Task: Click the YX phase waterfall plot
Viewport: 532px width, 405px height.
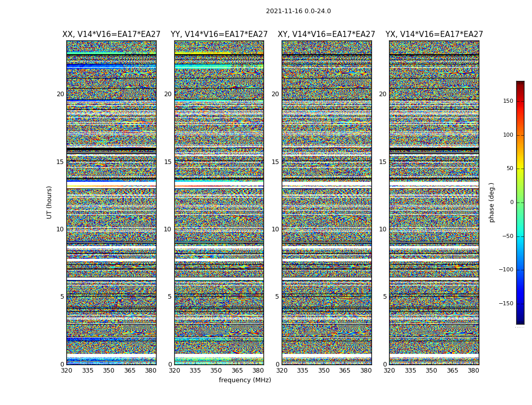Action: [x=434, y=202]
